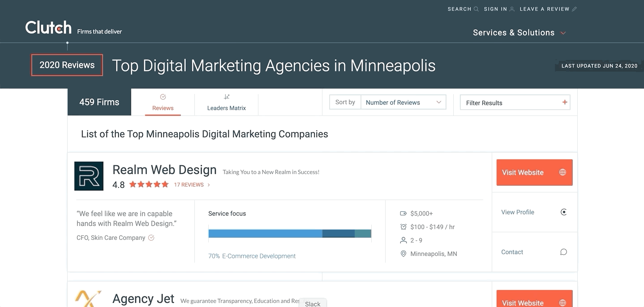
Task: Click the SEARCH link
Action: pos(459,9)
